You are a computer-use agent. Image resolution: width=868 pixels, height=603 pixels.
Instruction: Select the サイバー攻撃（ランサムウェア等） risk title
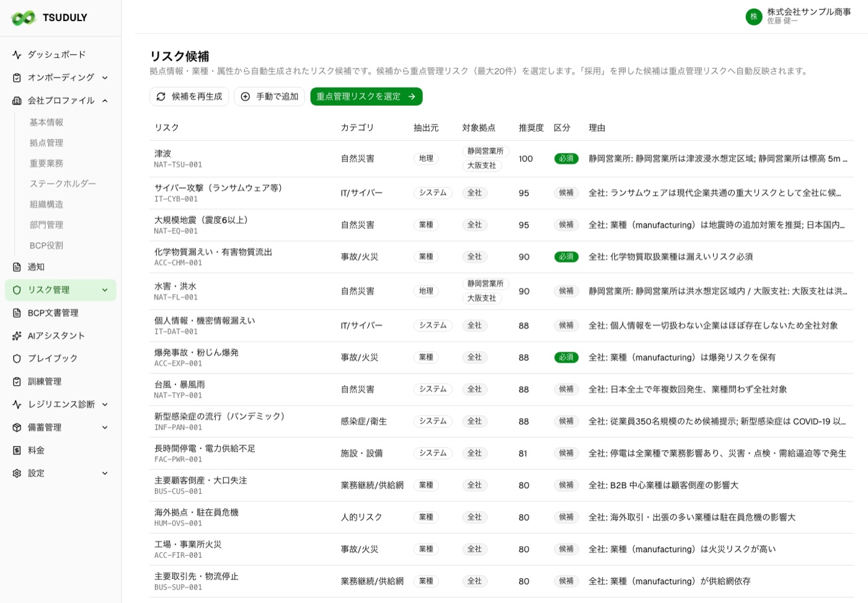click(218, 188)
